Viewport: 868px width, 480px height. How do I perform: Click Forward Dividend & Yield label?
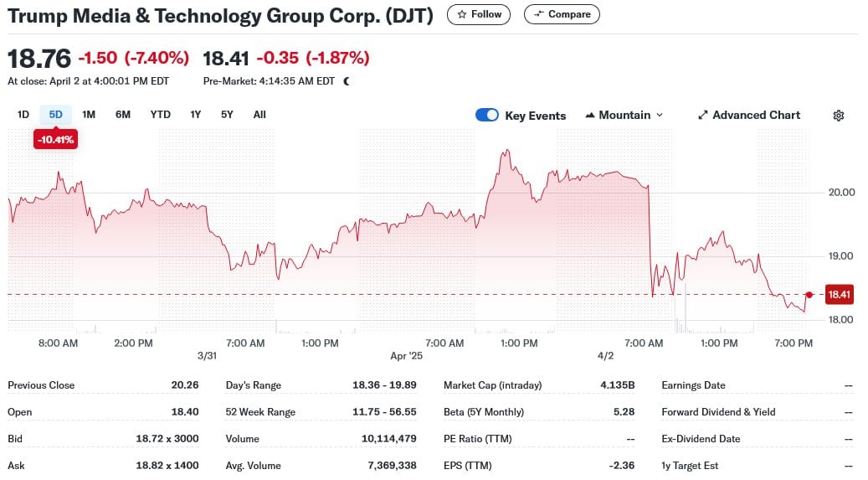pyautogui.click(x=718, y=412)
